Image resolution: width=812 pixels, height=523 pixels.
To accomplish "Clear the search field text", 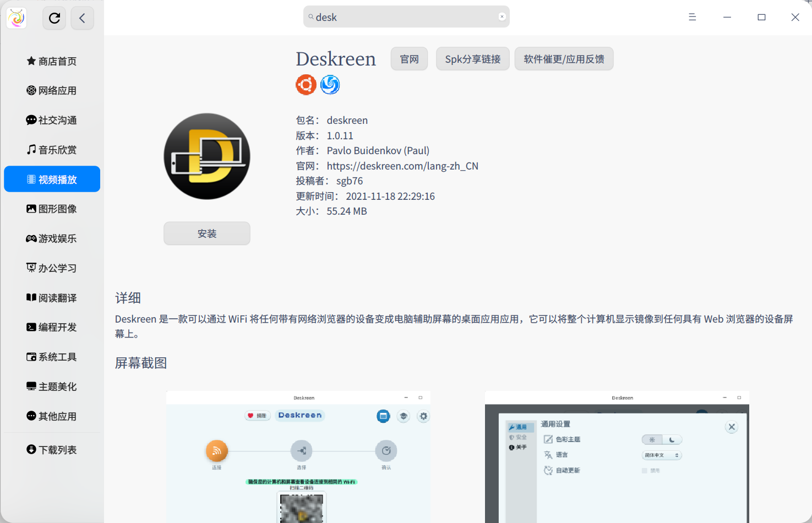I will 502,17.
